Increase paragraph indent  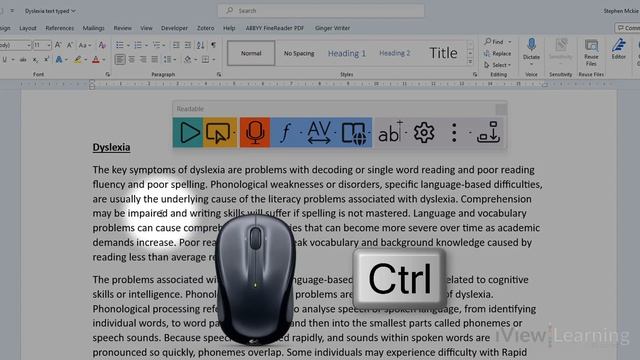click(x=188, y=45)
